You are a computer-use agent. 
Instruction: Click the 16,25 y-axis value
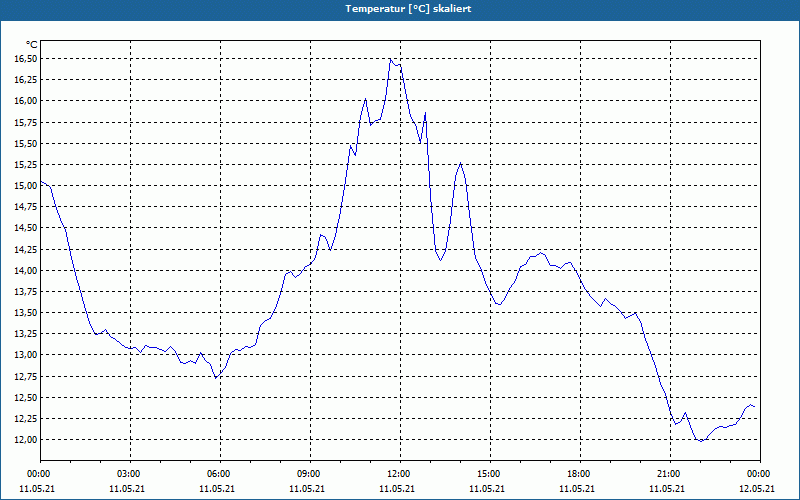[x=26, y=80]
